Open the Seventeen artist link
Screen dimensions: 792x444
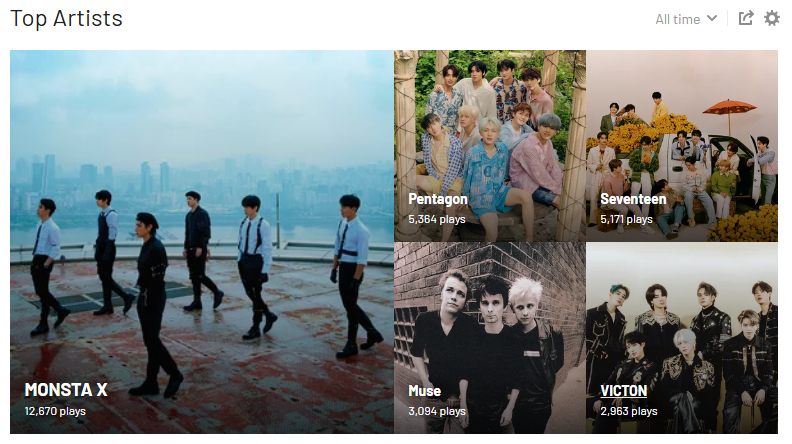pyautogui.click(x=633, y=199)
